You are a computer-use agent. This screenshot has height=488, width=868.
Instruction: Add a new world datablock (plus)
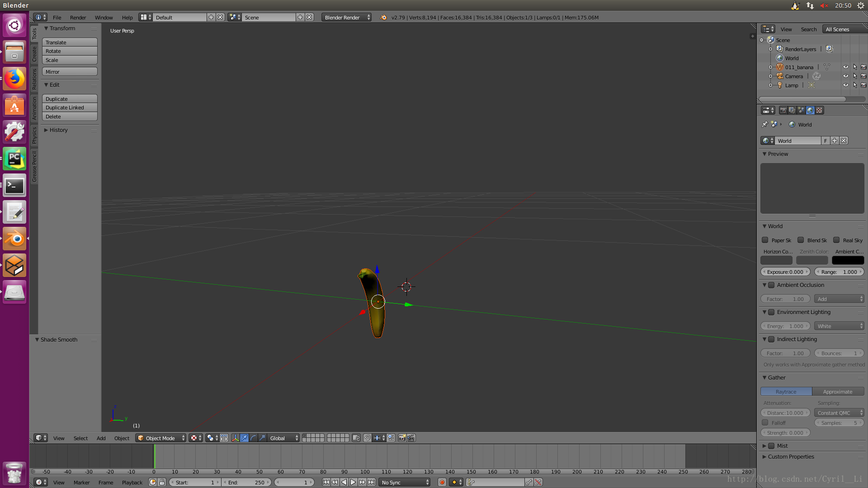pyautogui.click(x=835, y=141)
